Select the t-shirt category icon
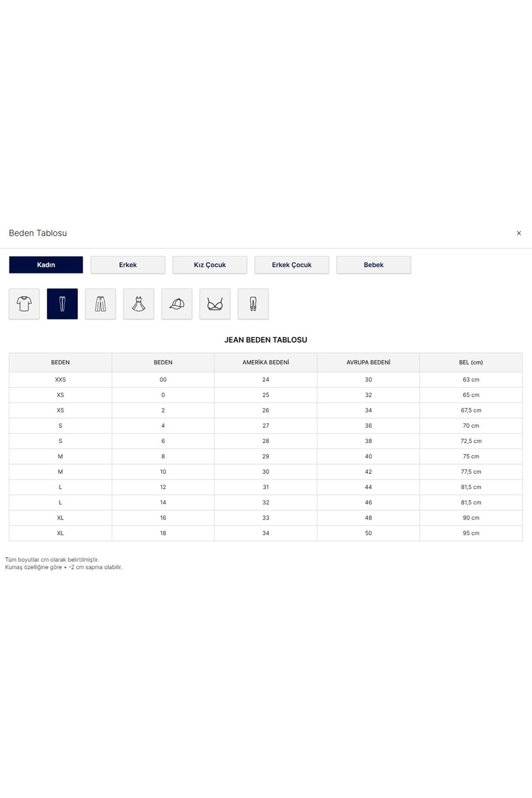532x798 pixels. 24,304
